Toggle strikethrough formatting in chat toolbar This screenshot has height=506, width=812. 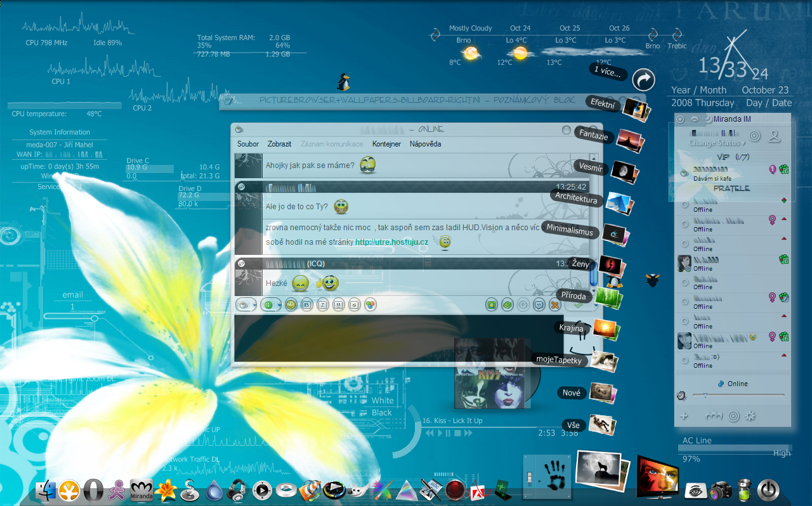pyautogui.click(x=355, y=305)
